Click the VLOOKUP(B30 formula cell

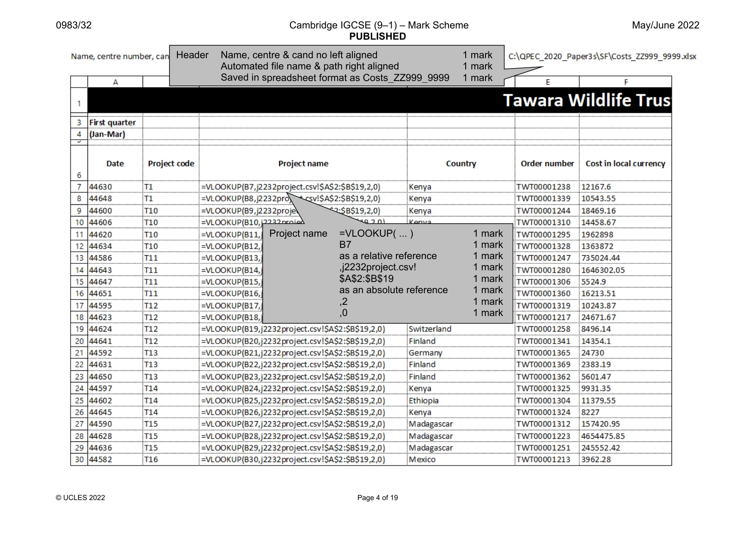[303, 460]
